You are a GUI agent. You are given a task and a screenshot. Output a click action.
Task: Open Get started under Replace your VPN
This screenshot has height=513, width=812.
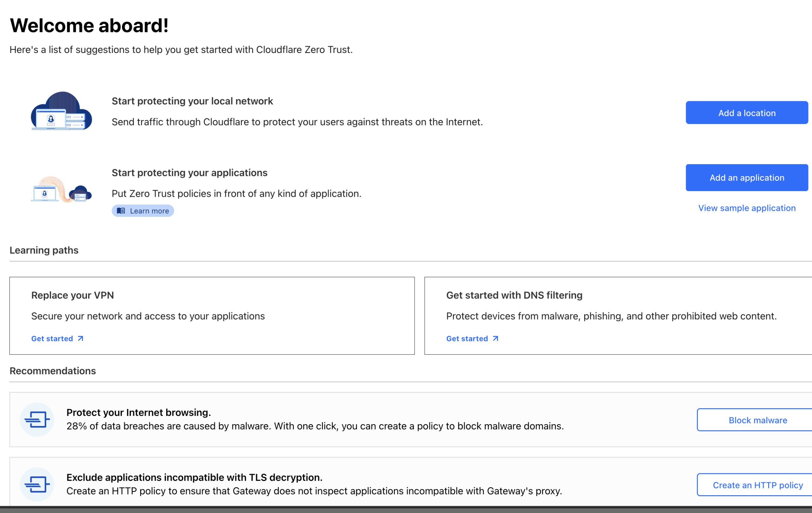[x=57, y=338]
